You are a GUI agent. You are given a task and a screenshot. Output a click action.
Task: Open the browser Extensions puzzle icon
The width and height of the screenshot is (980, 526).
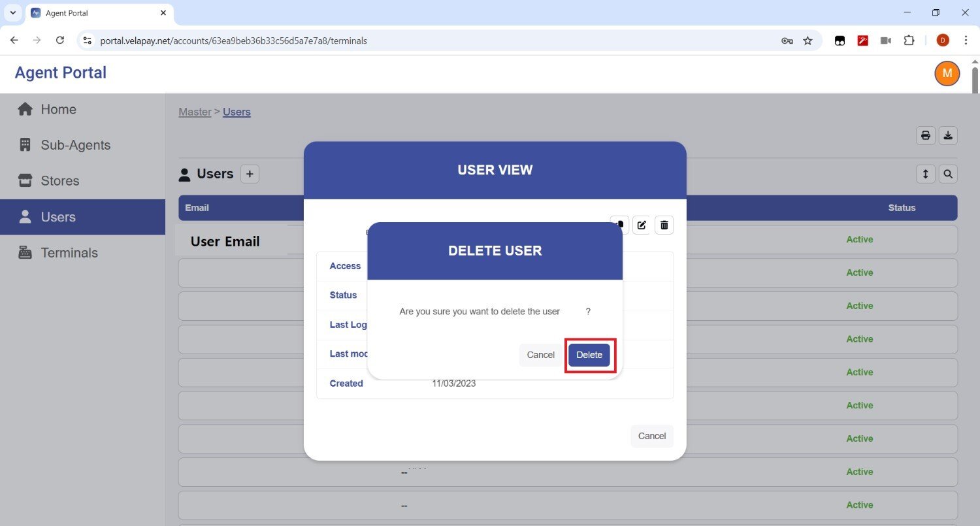click(909, 41)
